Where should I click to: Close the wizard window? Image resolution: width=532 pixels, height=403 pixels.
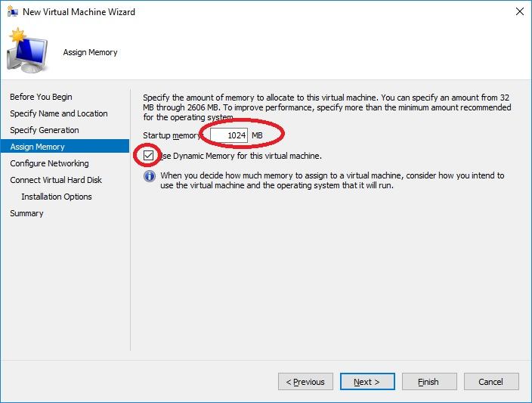click(519, 12)
